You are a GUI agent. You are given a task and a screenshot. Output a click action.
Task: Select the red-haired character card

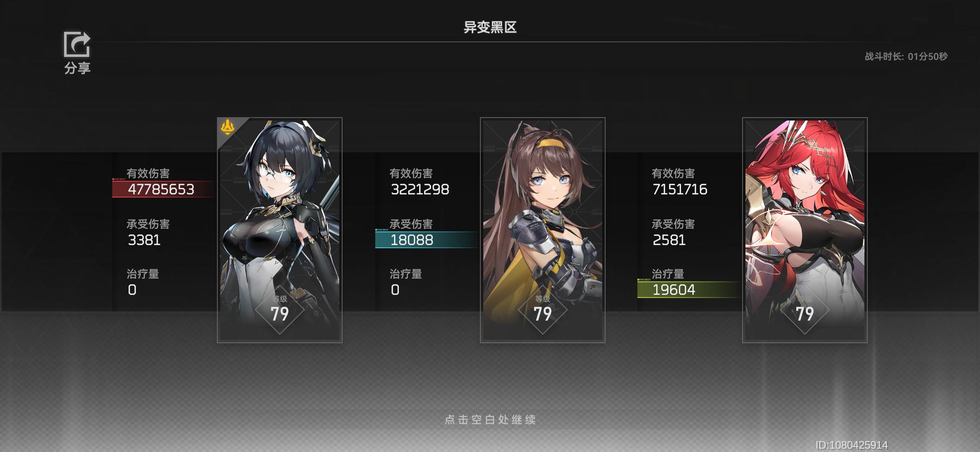(x=805, y=230)
